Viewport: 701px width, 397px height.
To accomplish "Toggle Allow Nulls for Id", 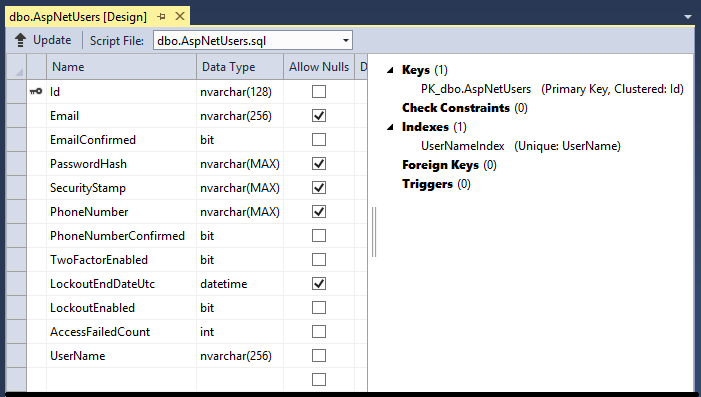I will (x=319, y=92).
